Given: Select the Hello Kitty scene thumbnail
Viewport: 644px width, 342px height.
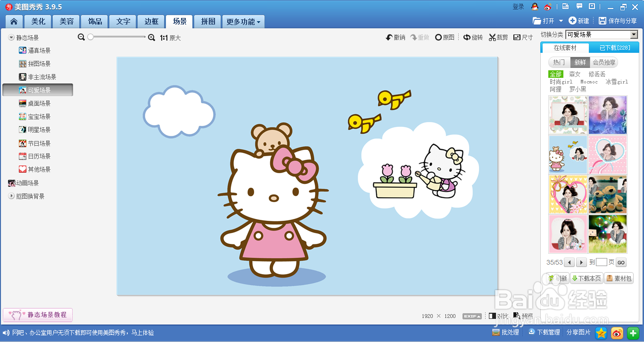Looking at the screenshot, I should [x=568, y=155].
